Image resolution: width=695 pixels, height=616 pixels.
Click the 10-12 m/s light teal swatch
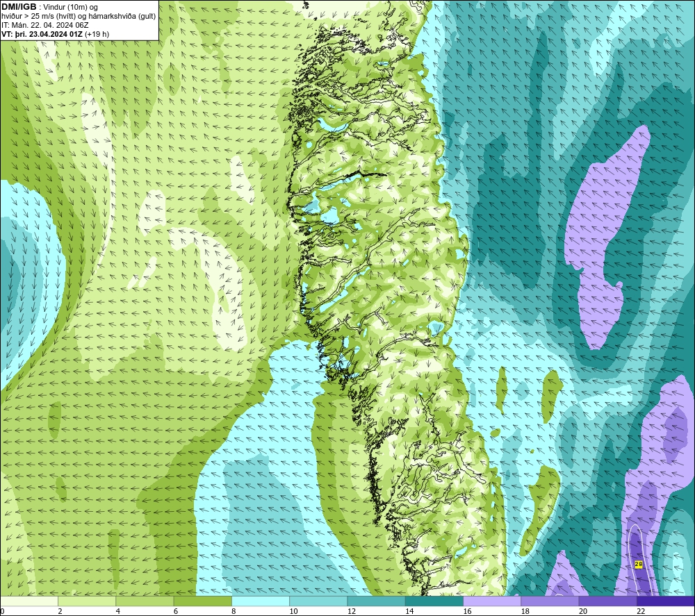(x=318, y=601)
